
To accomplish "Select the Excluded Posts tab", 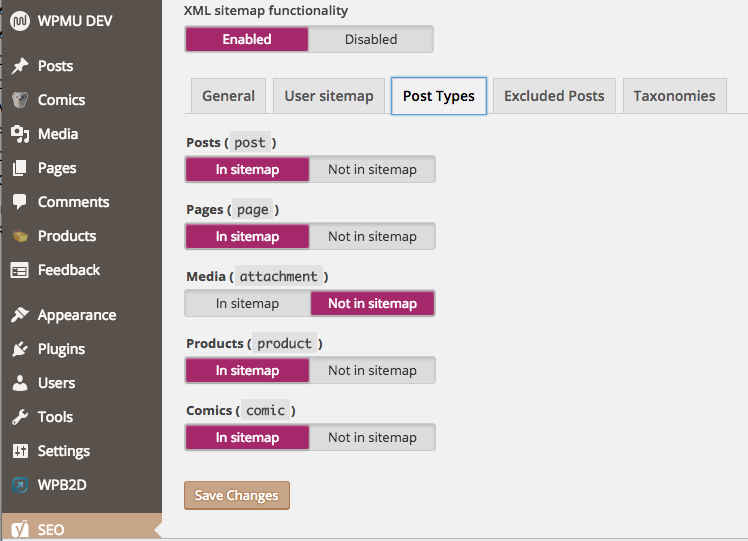I will pyautogui.click(x=554, y=96).
